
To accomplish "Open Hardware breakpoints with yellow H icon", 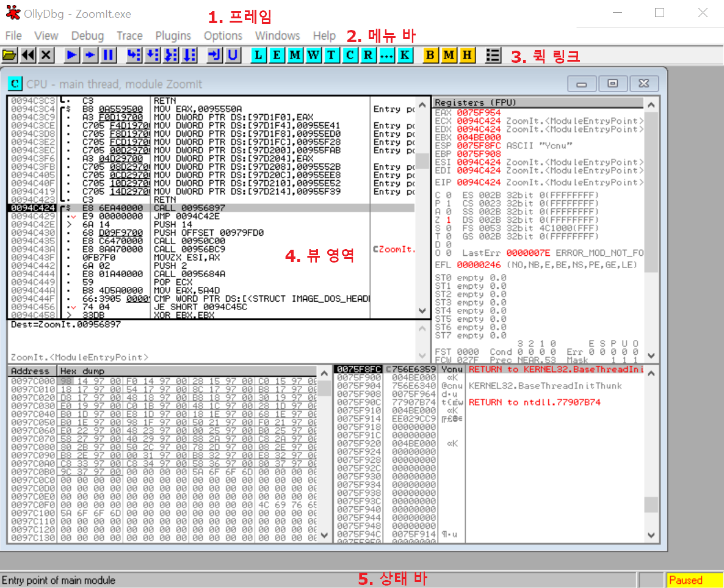I will (x=467, y=55).
